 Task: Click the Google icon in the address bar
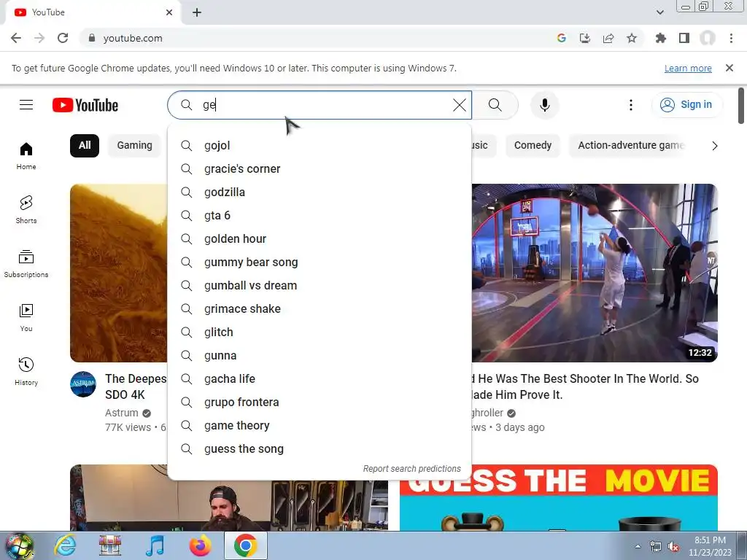coord(562,38)
